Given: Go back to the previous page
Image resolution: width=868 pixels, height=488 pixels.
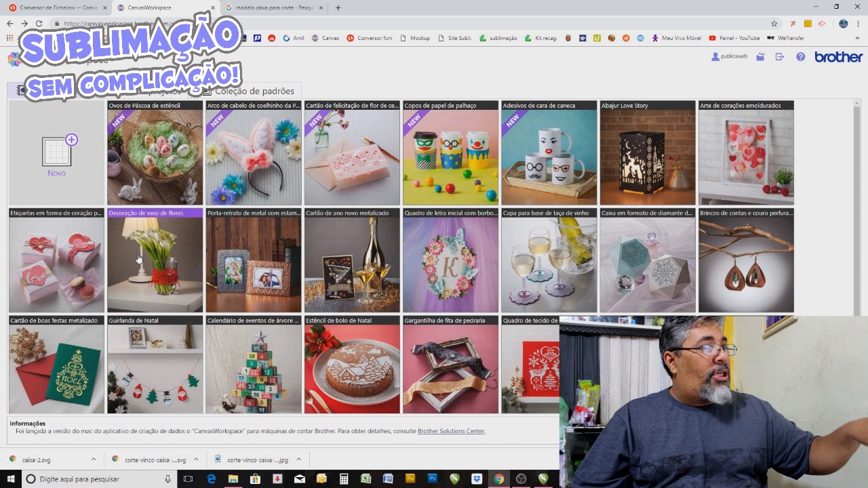Looking at the screenshot, I should click(x=9, y=23).
